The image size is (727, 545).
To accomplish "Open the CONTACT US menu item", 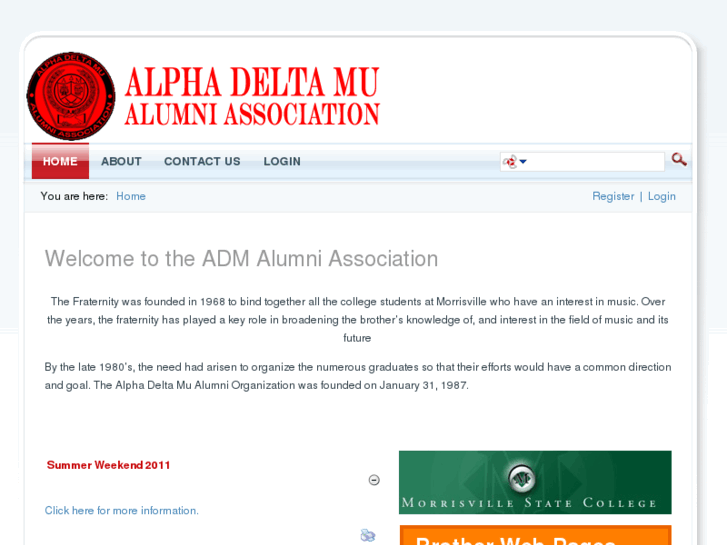I will tap(202, 161).
